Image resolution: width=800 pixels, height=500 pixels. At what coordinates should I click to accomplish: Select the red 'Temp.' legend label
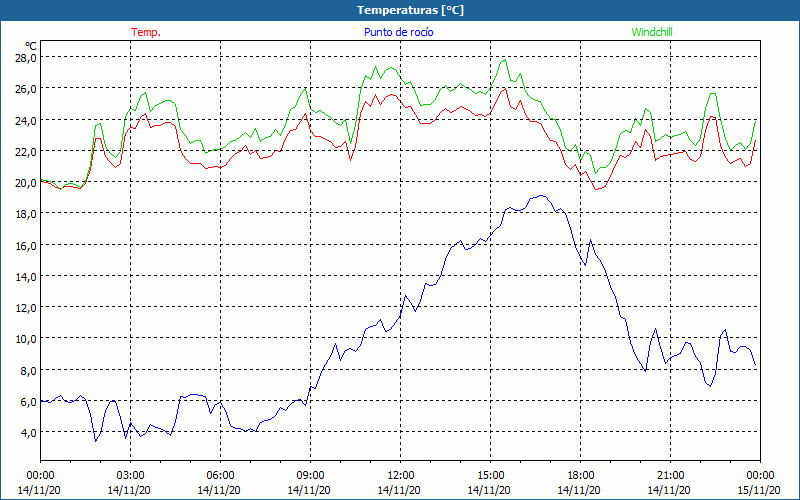click(146, 32)
